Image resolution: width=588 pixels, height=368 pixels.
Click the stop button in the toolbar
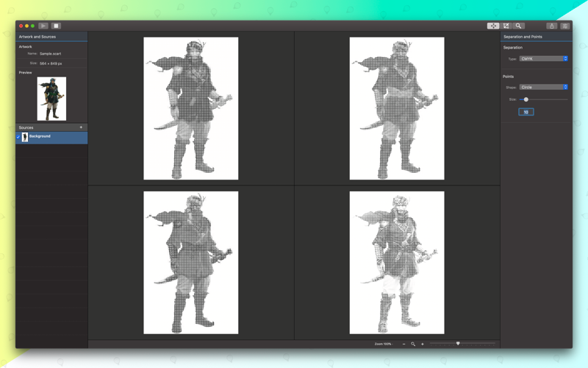[x=56, y=26]
